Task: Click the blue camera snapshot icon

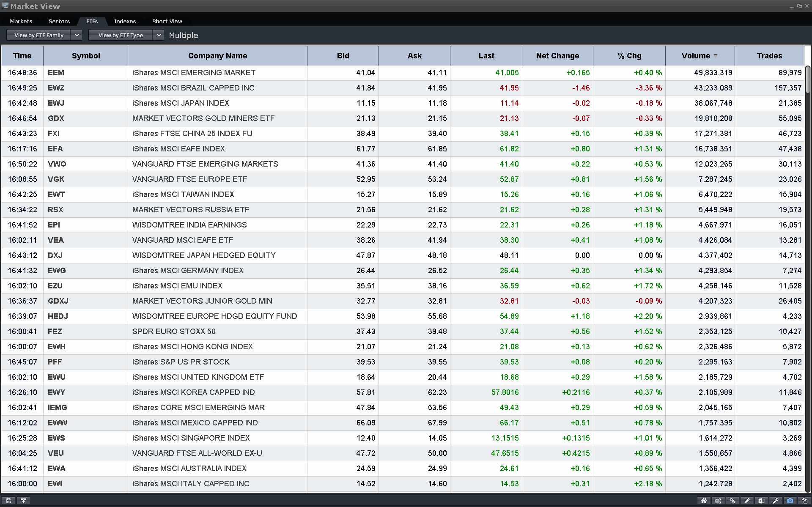Action: point(790,501)
